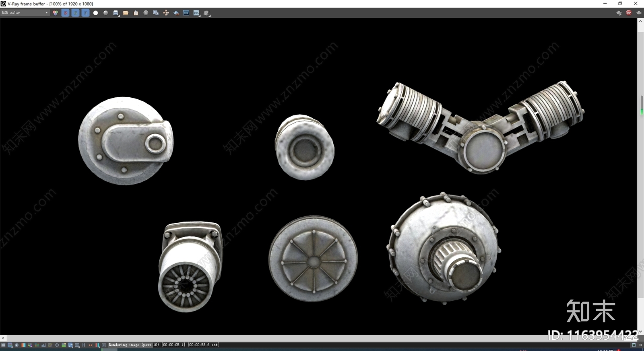Save the rendered image
Screen dimensions: 644x351
tap(116, 13)
